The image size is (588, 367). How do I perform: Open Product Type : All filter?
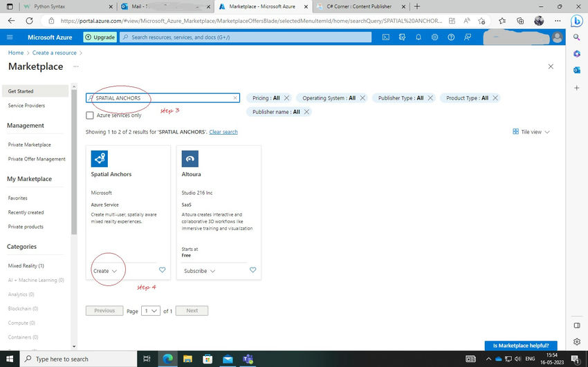point(467,97)
